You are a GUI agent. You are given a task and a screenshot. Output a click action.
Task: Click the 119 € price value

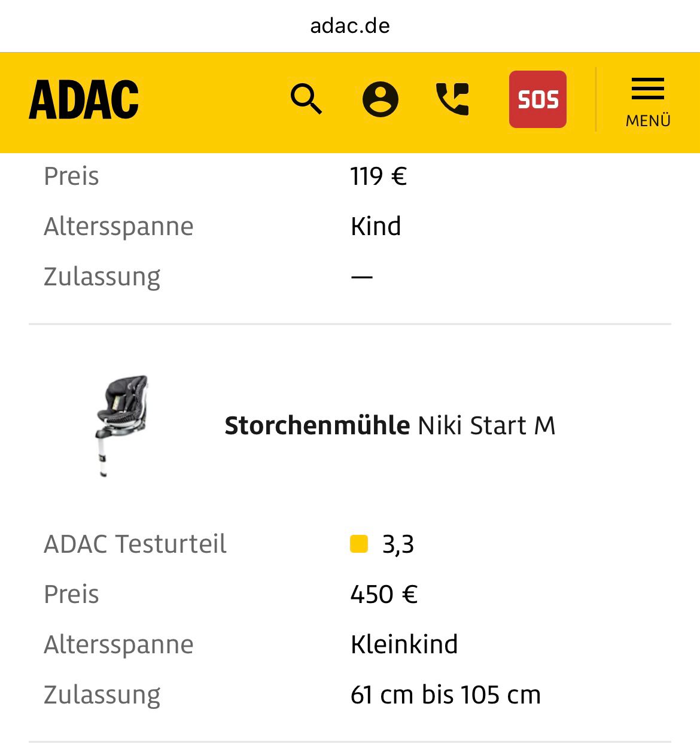coord(378,176)
